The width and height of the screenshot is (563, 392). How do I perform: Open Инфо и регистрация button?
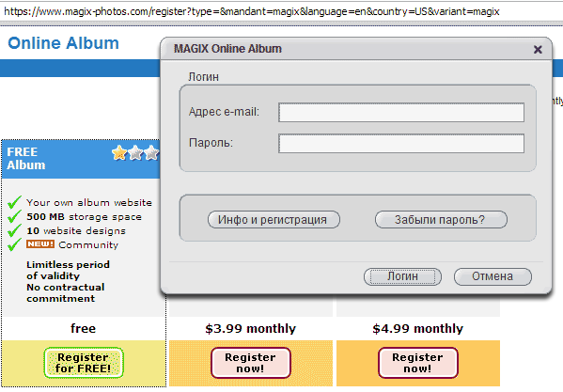pyautogui.click(x=274, y=219)
